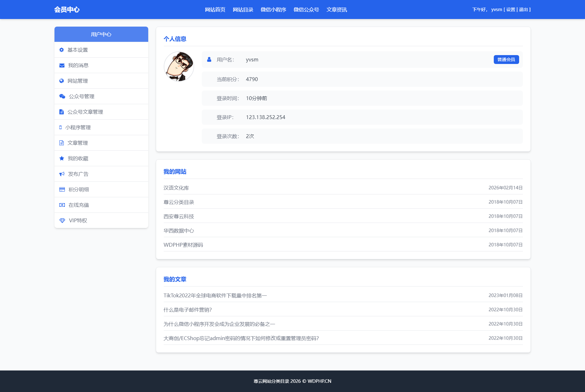
Task: Click the date 2023年01月08日
Action: (506, 295)
